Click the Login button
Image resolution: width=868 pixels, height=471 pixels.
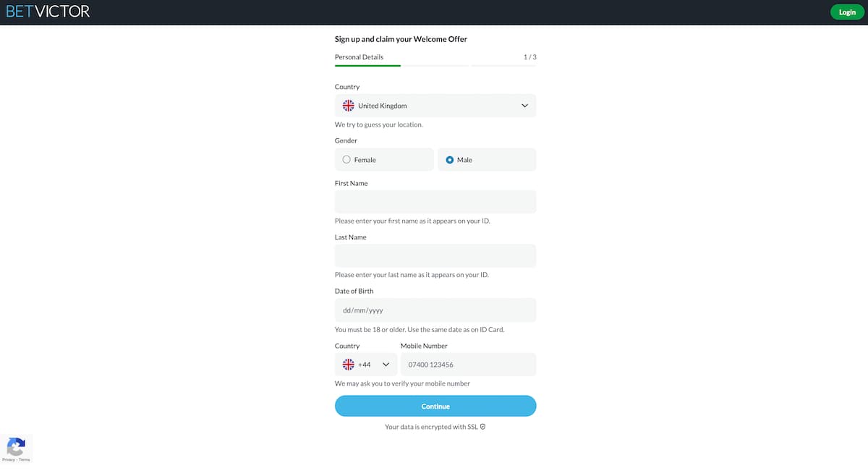(847, 12)
